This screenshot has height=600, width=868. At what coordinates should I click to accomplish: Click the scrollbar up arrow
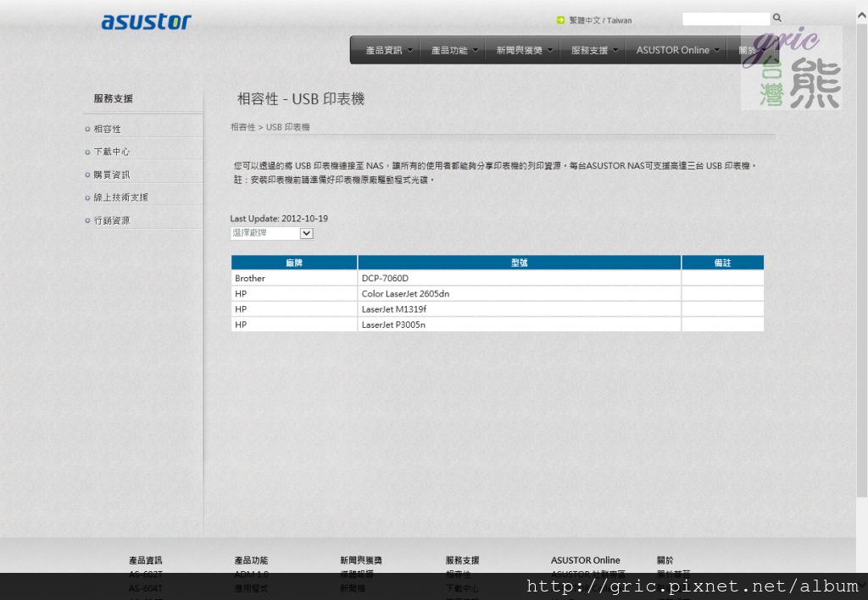click(x=862, y=16)
